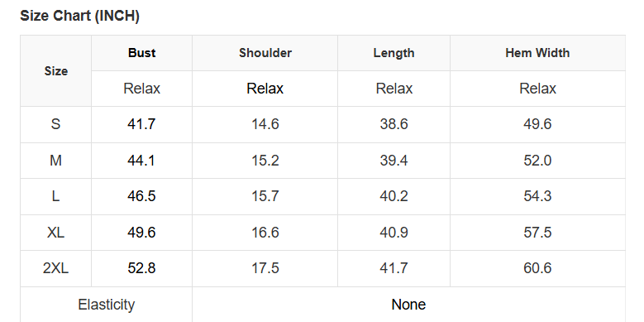Click the L size row label
Image resolution: width=644 pixels, height=322 pixels.
tap(56, 196)
